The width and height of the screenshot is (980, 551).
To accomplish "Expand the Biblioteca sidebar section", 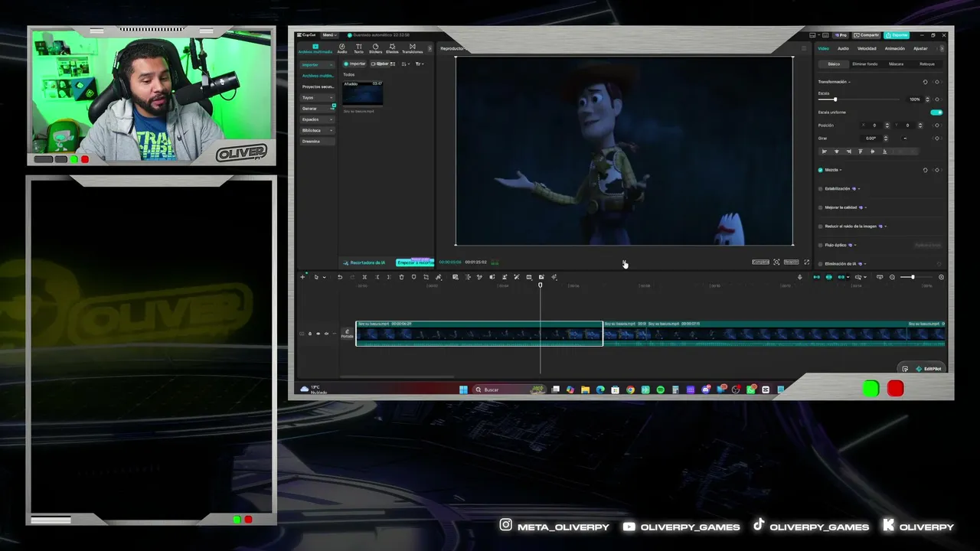I will pyautogui.click(x=317, y=130).
